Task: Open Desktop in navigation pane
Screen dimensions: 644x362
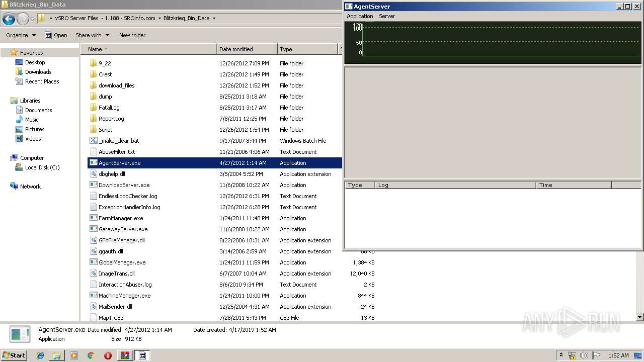Action: click(x=35, y=62)
